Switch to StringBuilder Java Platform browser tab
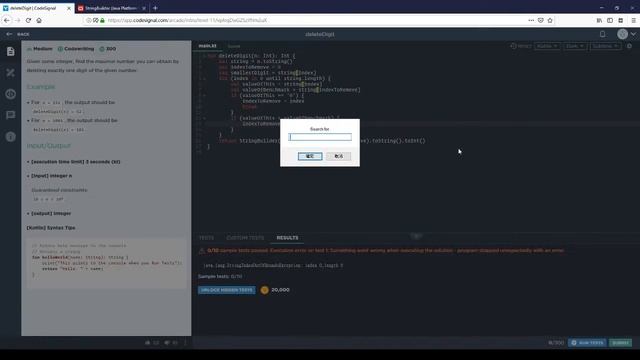This screenshot has height=360, width=640. 108,8
